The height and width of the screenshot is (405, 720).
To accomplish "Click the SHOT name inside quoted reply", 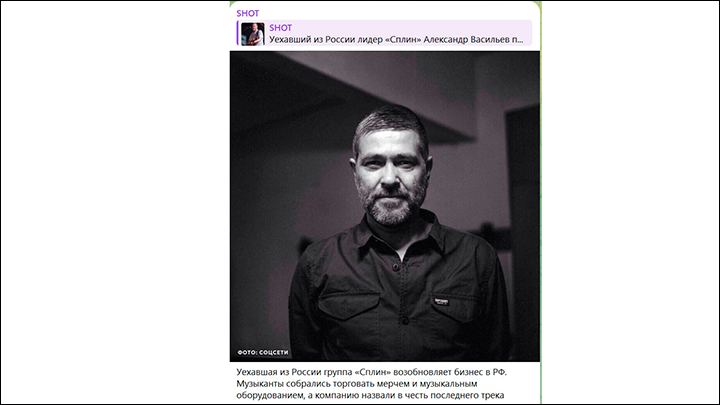I will 280,28.
